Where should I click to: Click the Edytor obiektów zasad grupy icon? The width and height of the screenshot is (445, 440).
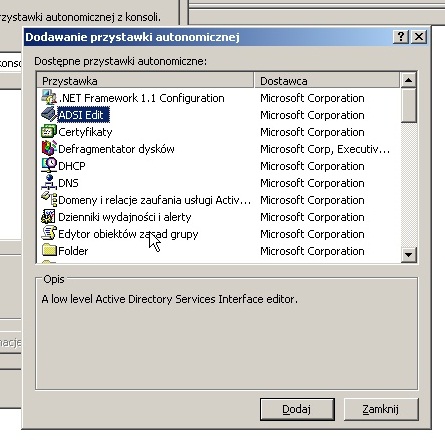tap(49, 234)
